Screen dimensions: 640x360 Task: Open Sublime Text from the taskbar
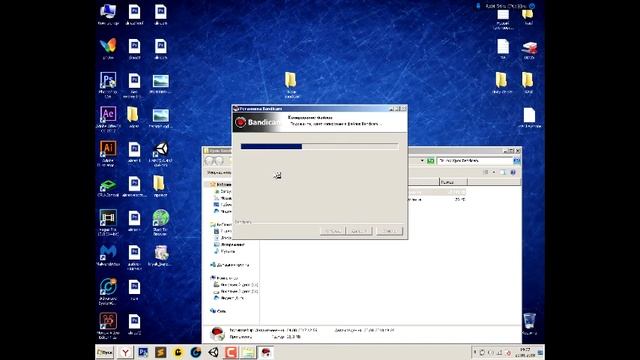point(160,352)
